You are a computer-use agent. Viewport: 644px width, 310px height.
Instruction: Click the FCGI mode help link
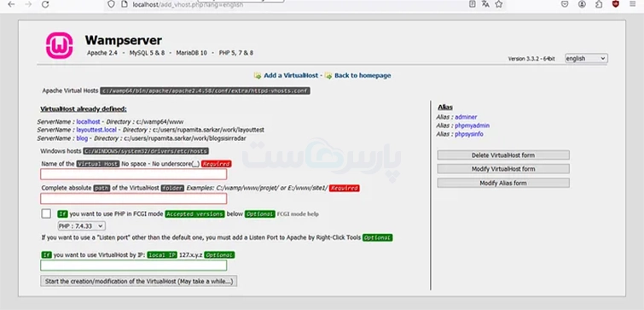[298, 214]
